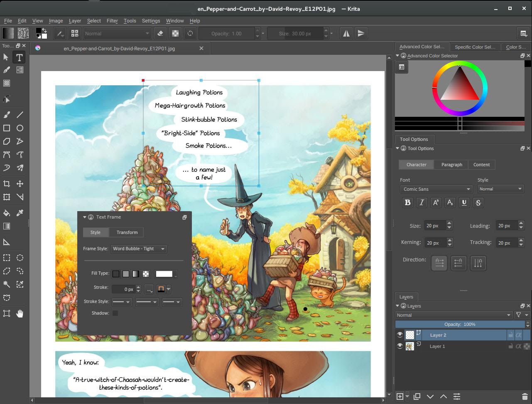Click the Stroke width input field
532x404 pixels.
[x=125, y=288]
